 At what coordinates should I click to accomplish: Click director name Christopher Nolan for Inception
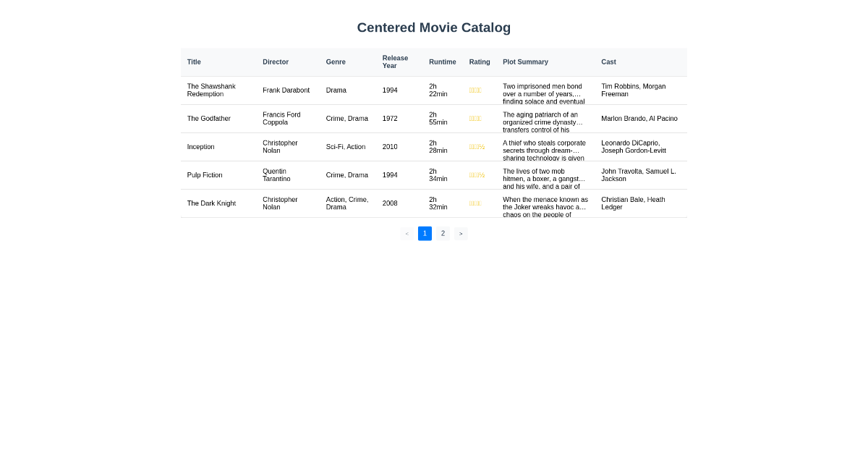(x=280, y=146)
